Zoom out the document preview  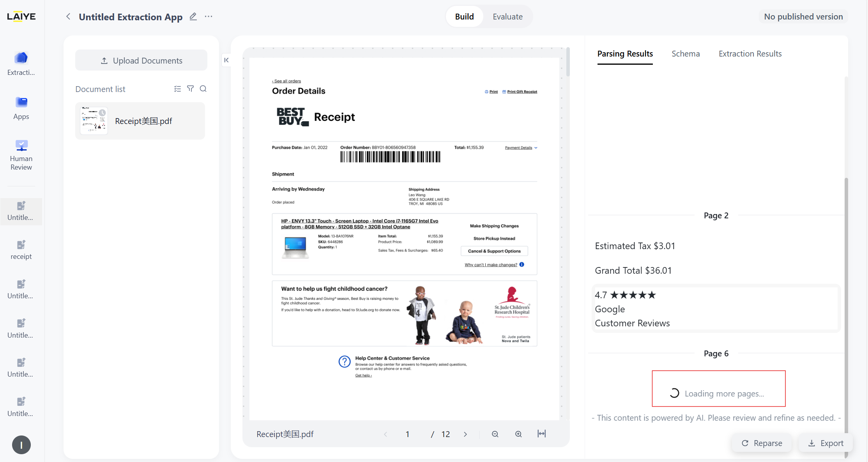click(495, 434)
